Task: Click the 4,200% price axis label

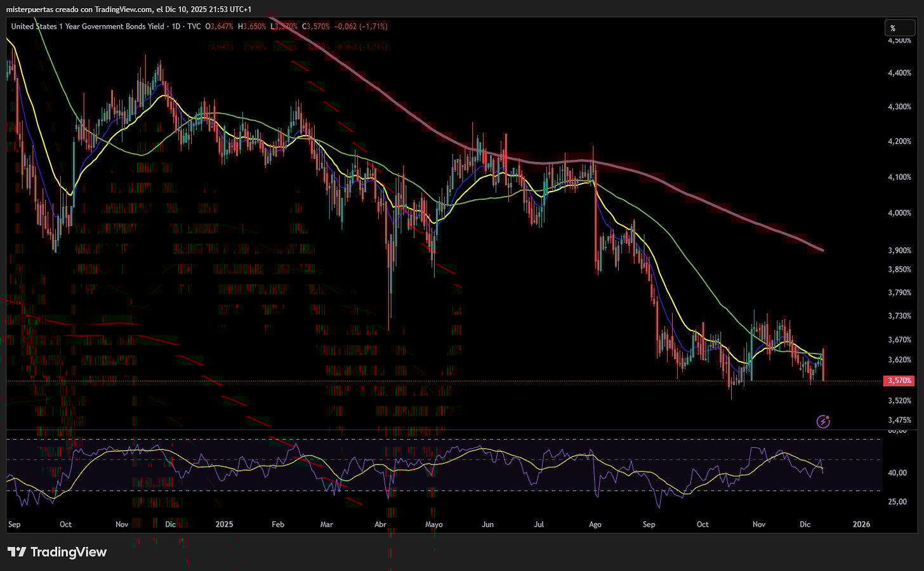Action: (x=899, y=141)
